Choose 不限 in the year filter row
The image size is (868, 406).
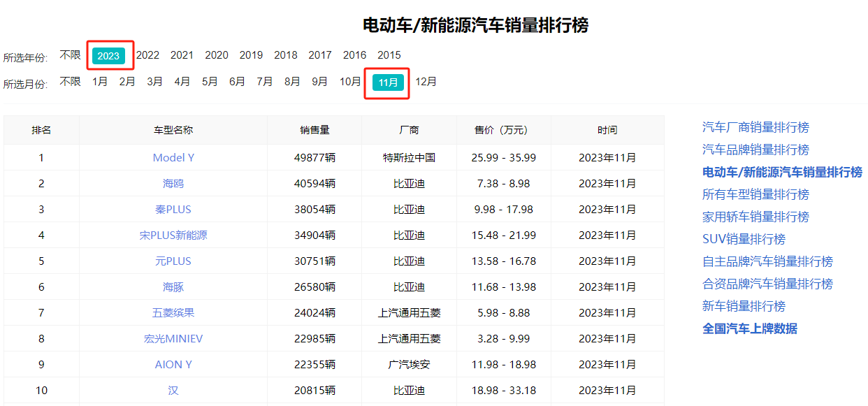[70, 55]
